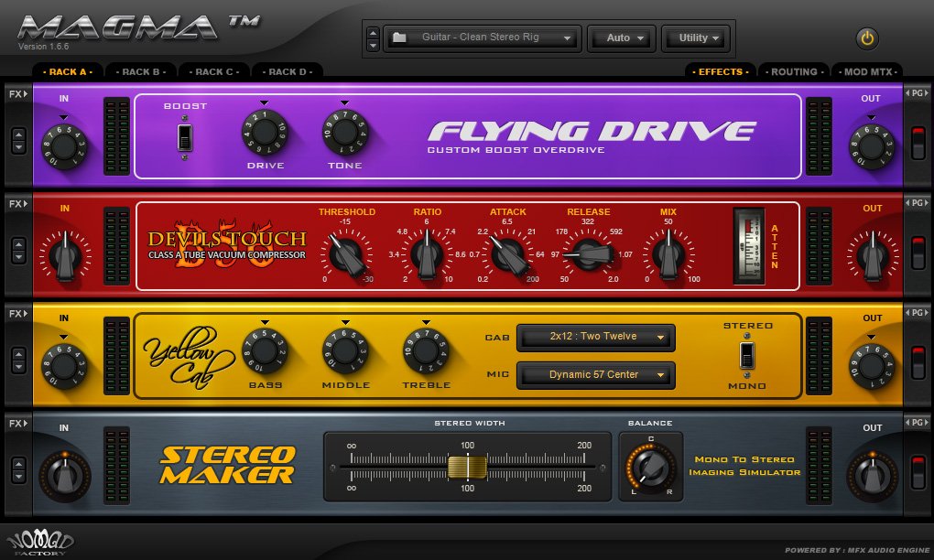Switch to the Rack B tab

pyautogui.click(x=139, y=70)
